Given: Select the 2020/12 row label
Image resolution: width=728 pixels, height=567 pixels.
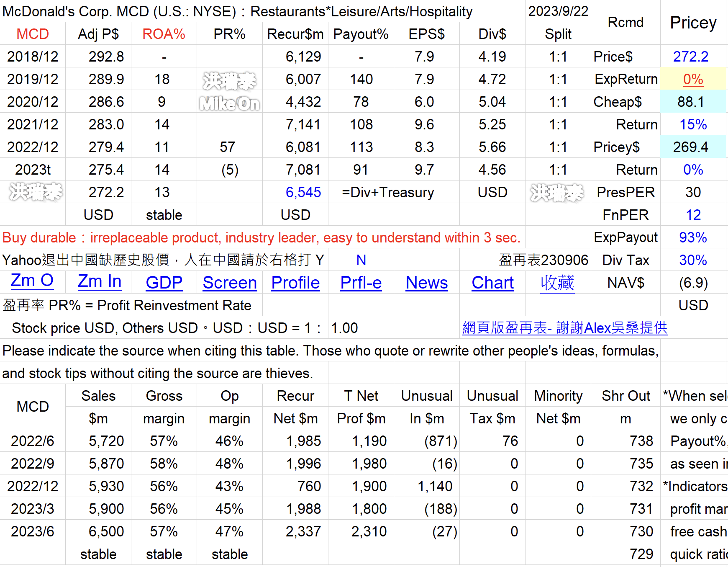Looking at the screenshot, I should point(33,102).
